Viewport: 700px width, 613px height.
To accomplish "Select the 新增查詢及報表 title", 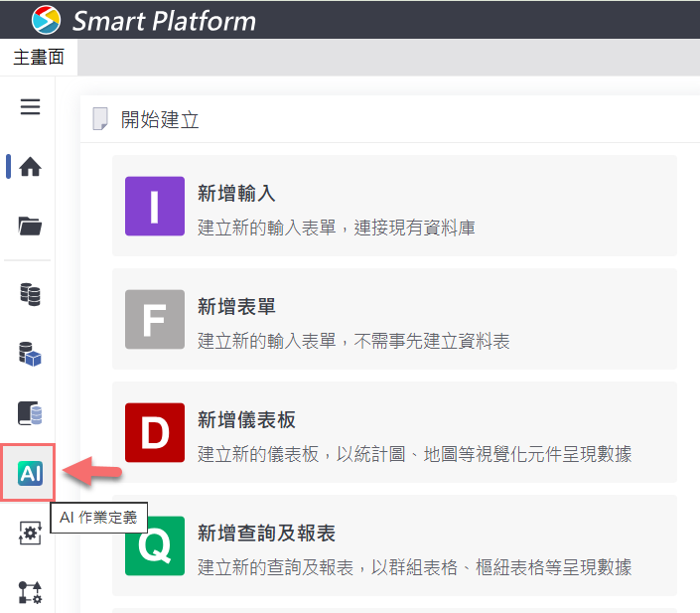I will pos(266,534).
